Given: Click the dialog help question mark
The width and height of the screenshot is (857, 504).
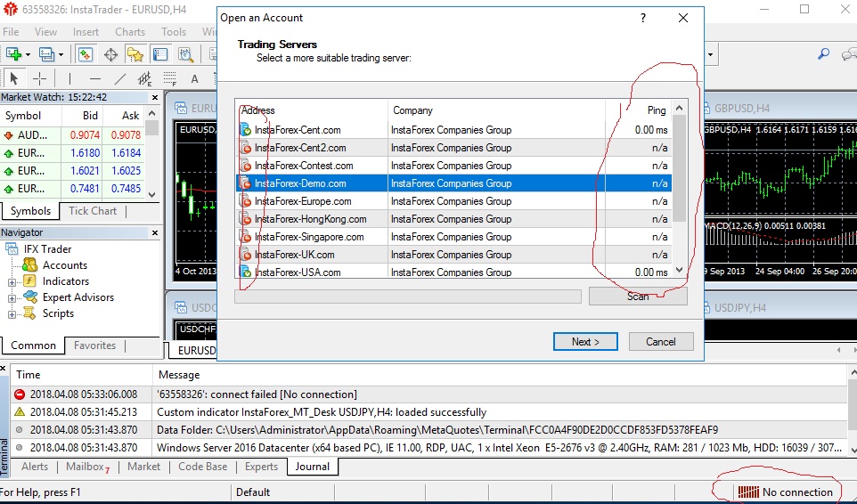Looking at the screenshot, I should coord(643,18).
